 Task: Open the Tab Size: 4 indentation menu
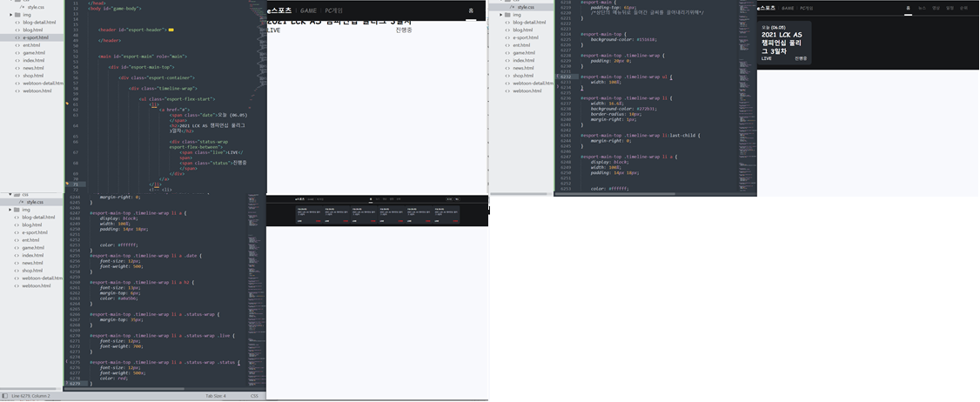click(216, 396)
